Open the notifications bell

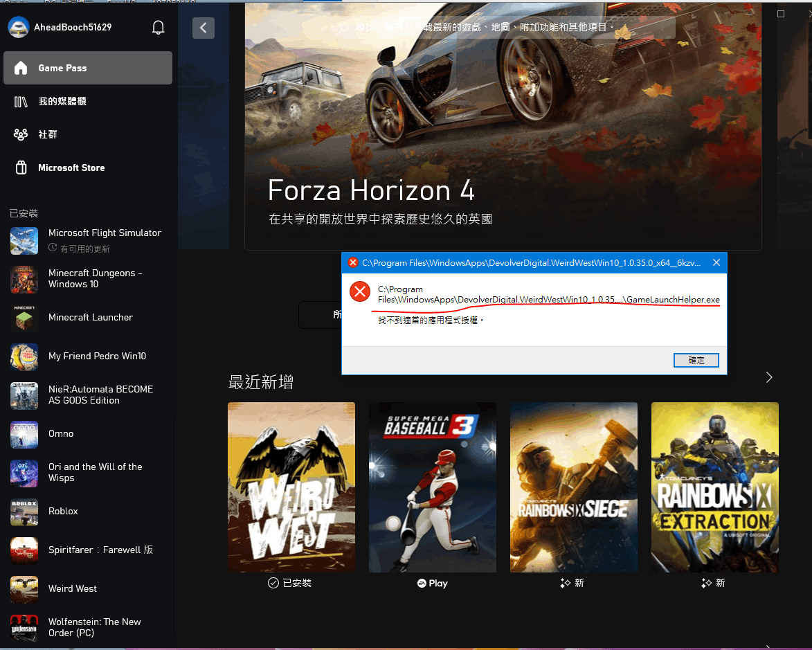point(159,28)
